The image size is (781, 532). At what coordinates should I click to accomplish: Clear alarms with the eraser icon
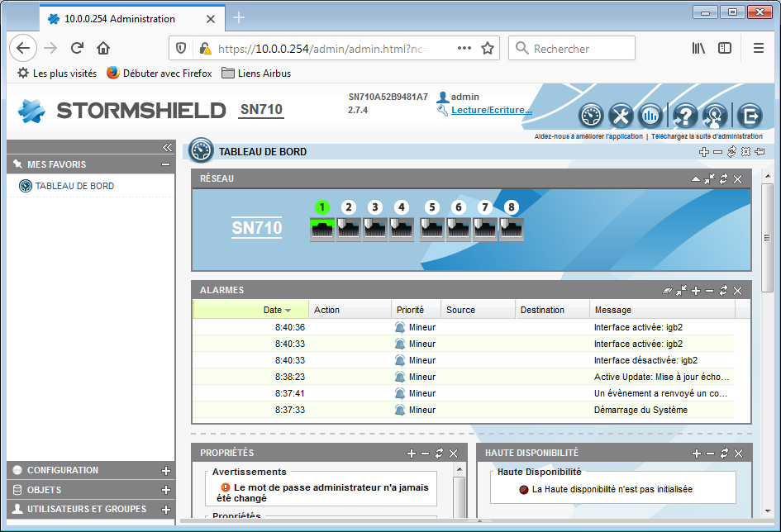pyautogui.click(x=668, y=291)
